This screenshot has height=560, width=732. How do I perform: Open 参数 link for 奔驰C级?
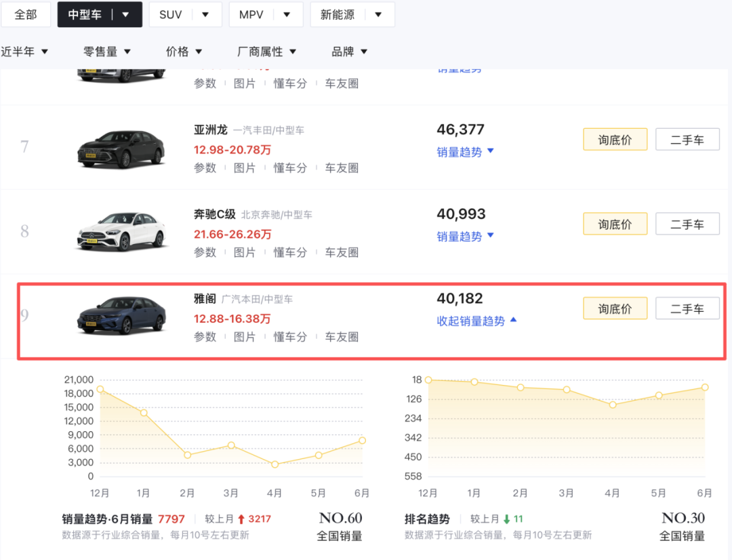point(205,252)
